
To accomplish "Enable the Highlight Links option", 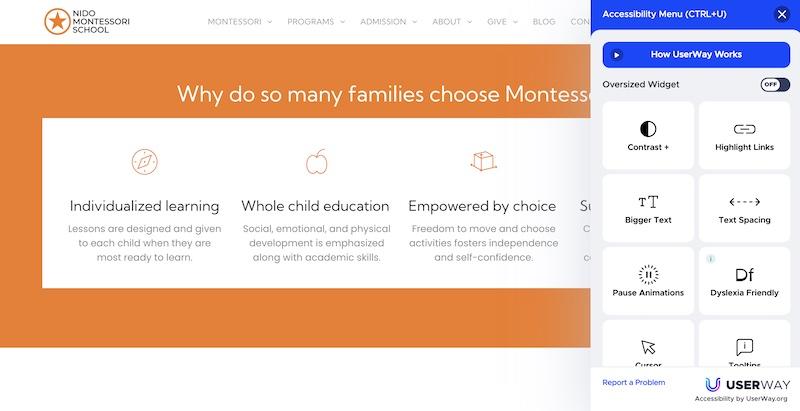I will (x=744, y=135).
